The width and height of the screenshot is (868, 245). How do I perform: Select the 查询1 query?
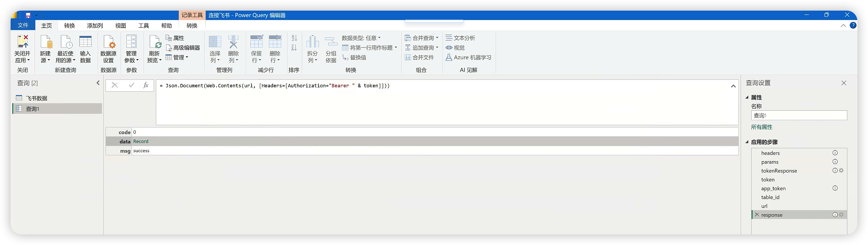point(58,109)
